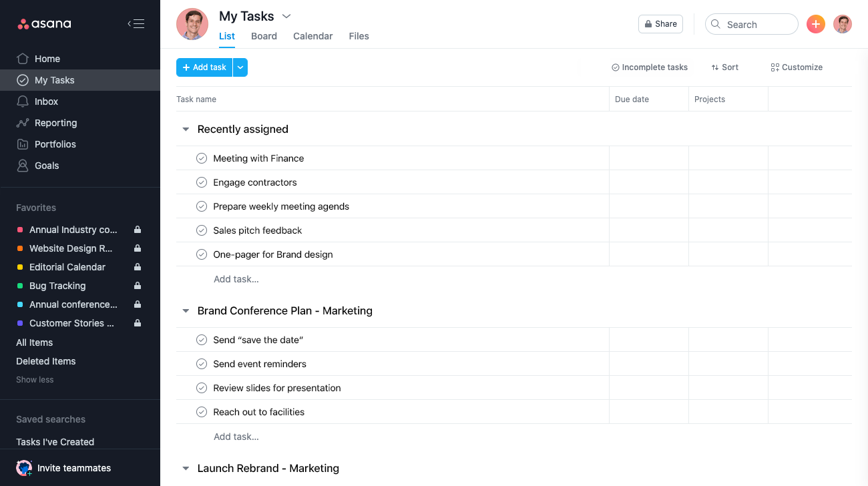Click the lock icon beside Annual conference...
868x486 pixels.
[x=138, y=304]
